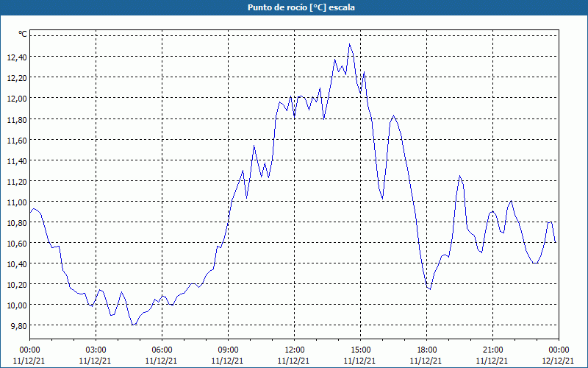Click the 11,20 y-axis value
Image resolution: width=588 pixels, height=368 pixels.
(17, 181)
